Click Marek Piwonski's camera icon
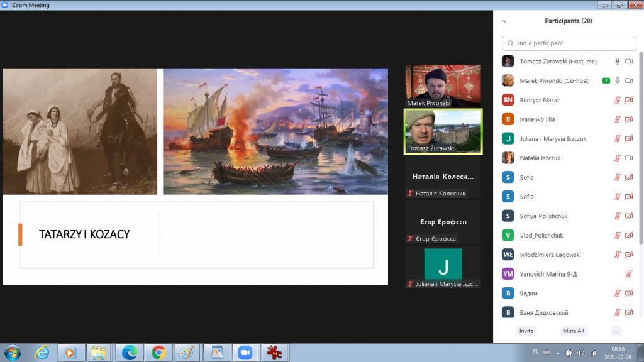Screen dimensions: 644x362 point(628,81)
